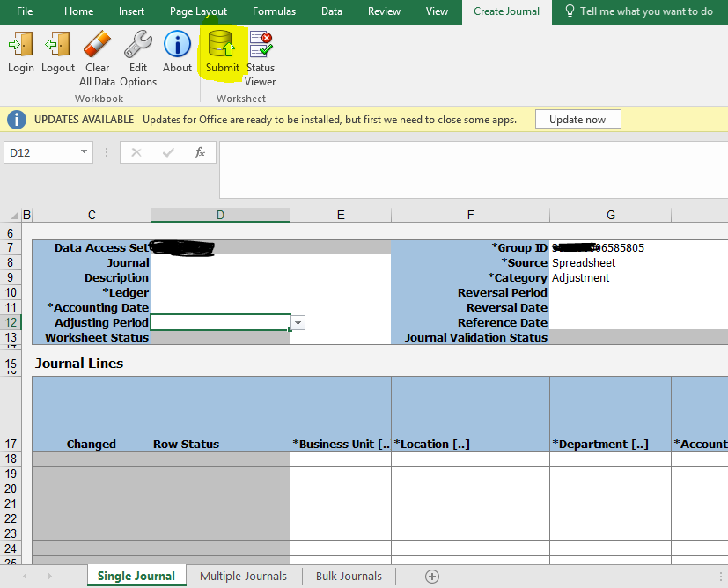Click the Update now button

[x=577, y=119]
